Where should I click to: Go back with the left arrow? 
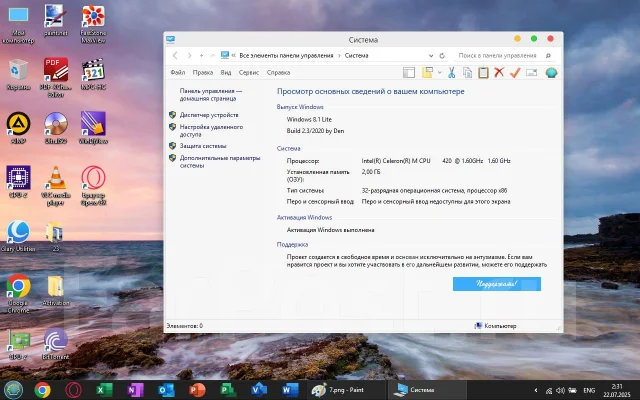tap(175, 55)
